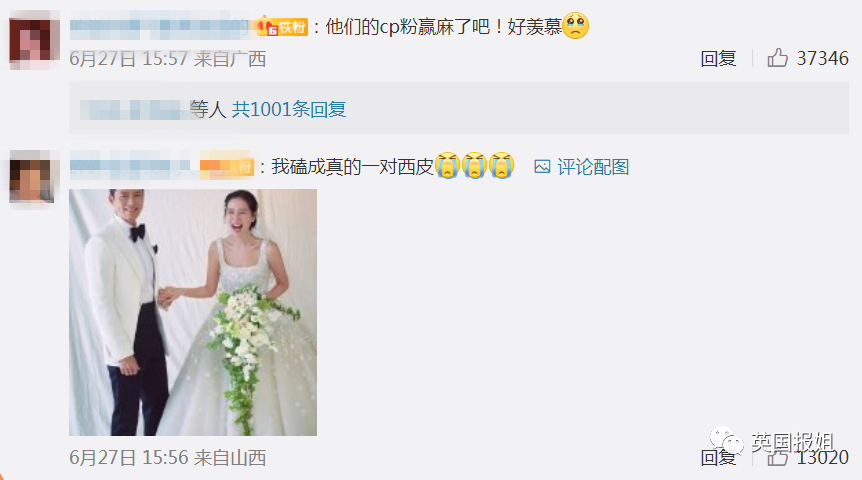The image size is (862, 480).
Task: Like the first comment with 37346 likes
Action: [777, 58]
